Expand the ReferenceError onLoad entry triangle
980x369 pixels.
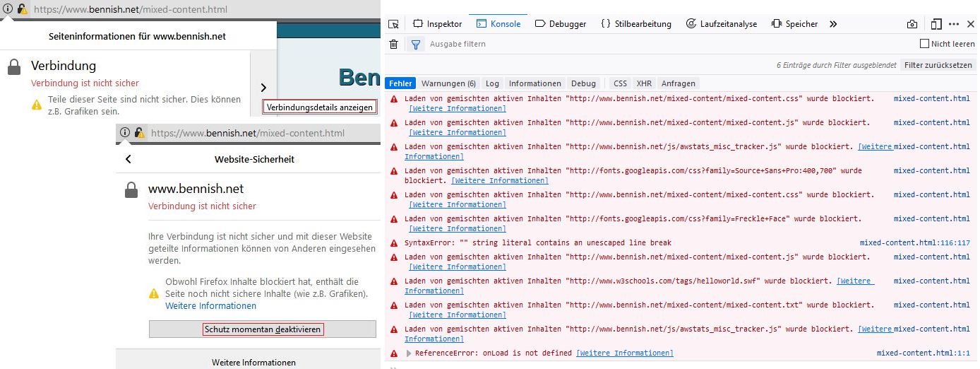[409, 353]
